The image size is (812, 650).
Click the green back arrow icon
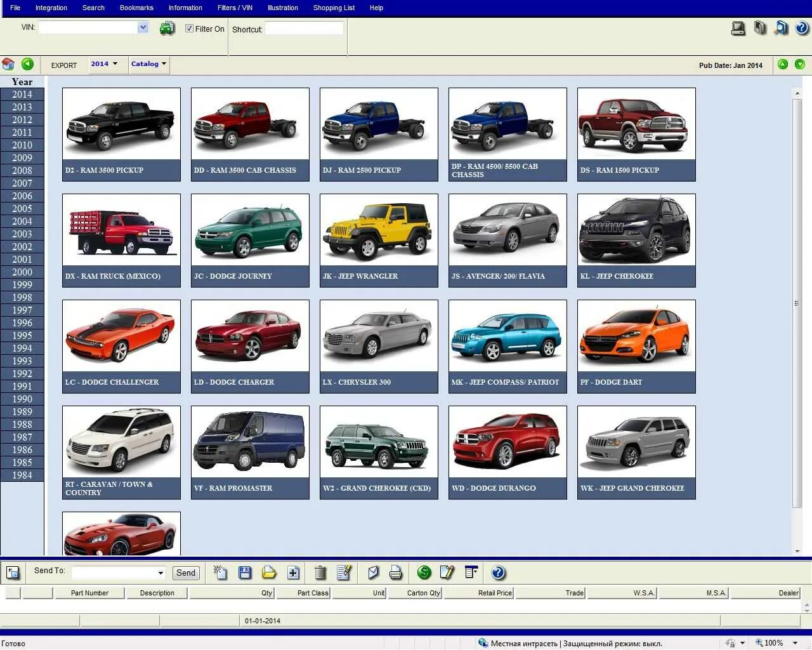click(27, 64)
